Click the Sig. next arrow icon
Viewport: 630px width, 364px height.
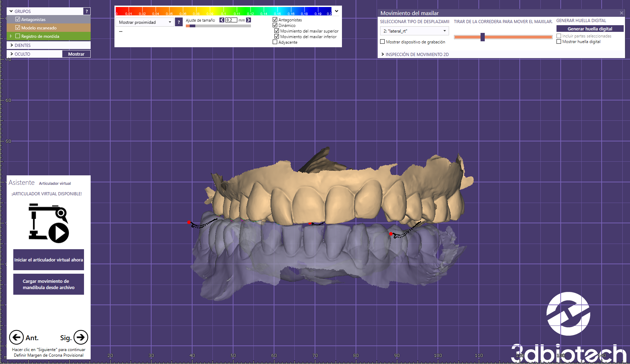pos(81,337)
